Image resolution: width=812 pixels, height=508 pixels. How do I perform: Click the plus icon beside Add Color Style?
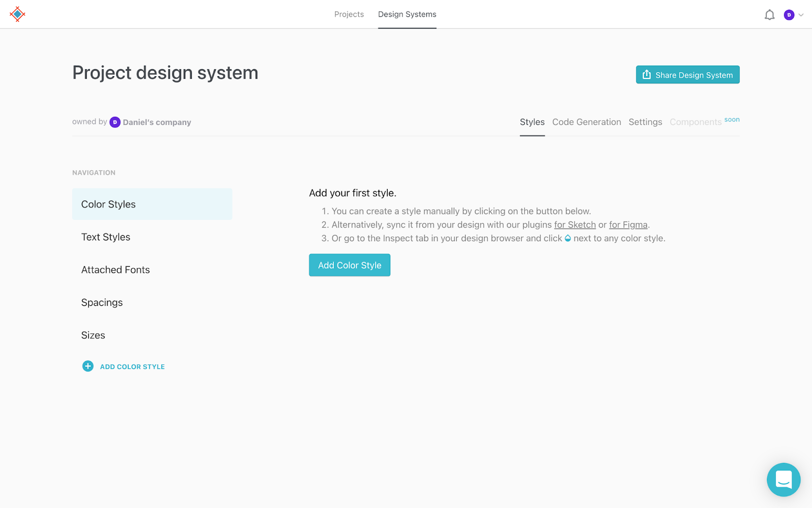point(88,366)
